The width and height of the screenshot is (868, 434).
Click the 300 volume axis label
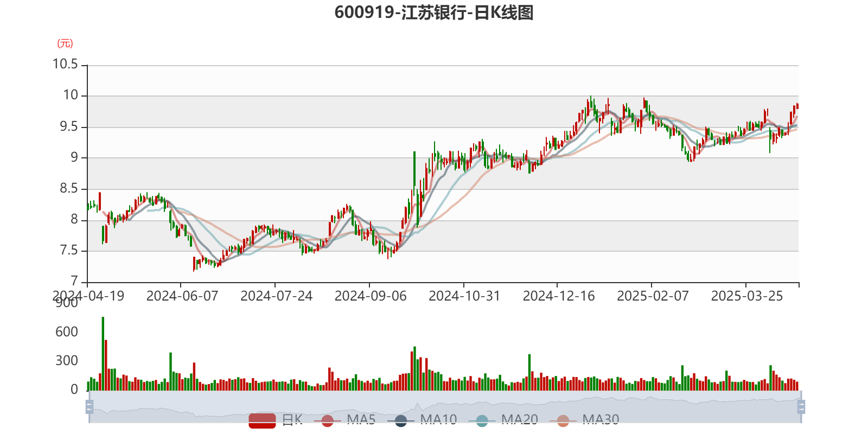coord(67,360)
